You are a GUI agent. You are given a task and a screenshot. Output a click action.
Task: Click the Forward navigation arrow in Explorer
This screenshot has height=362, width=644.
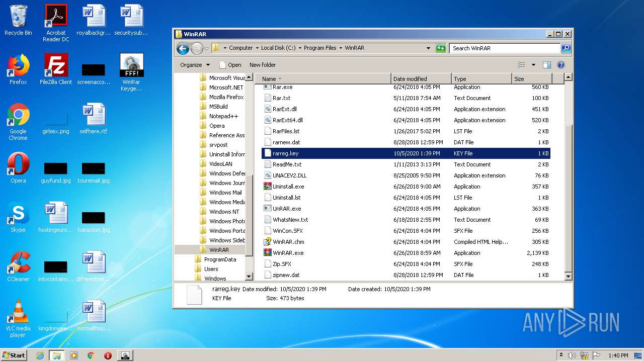197,48
